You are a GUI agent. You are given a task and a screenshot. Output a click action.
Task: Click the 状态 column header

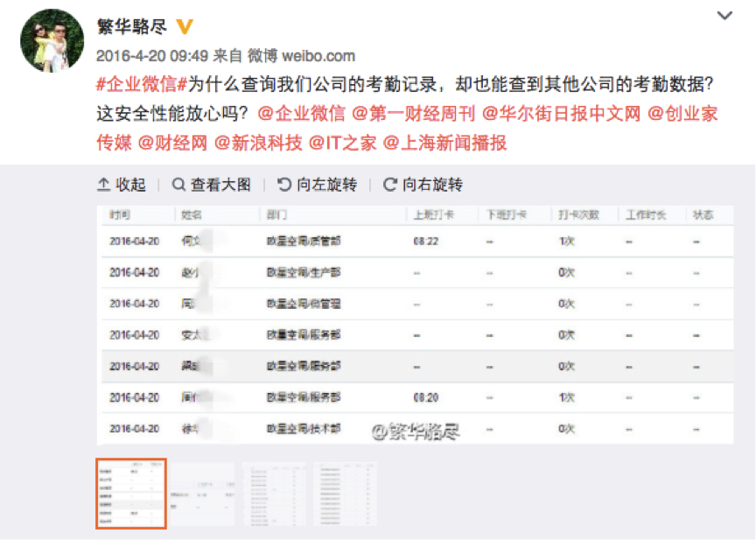click(703, 215)
